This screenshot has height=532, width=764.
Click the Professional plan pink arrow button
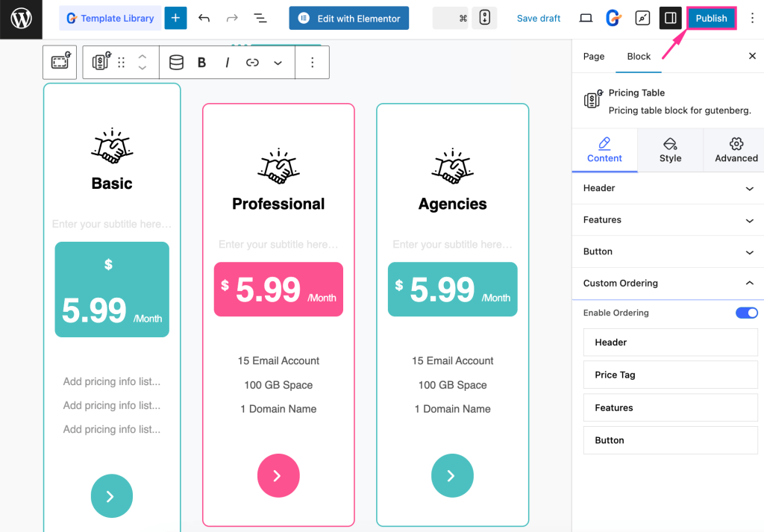(278, 475)
